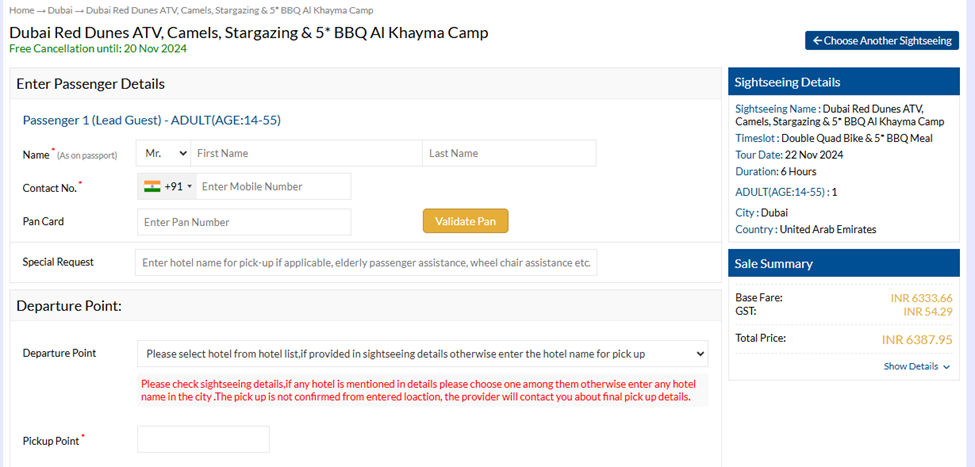Screen dimensions: 975x467
Task: Click the India flag country icon
Action: click(x=152, y=186)
